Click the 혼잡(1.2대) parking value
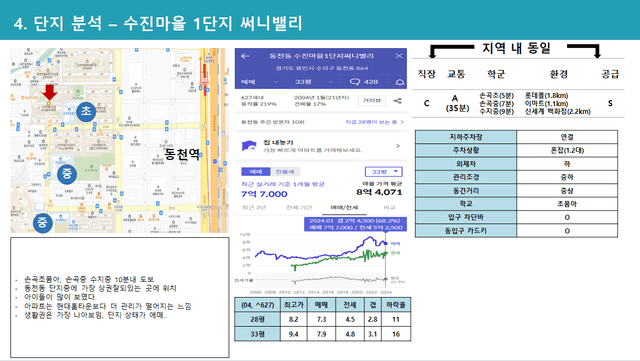Viewport: 640px width, 361px height. point(567,150)
